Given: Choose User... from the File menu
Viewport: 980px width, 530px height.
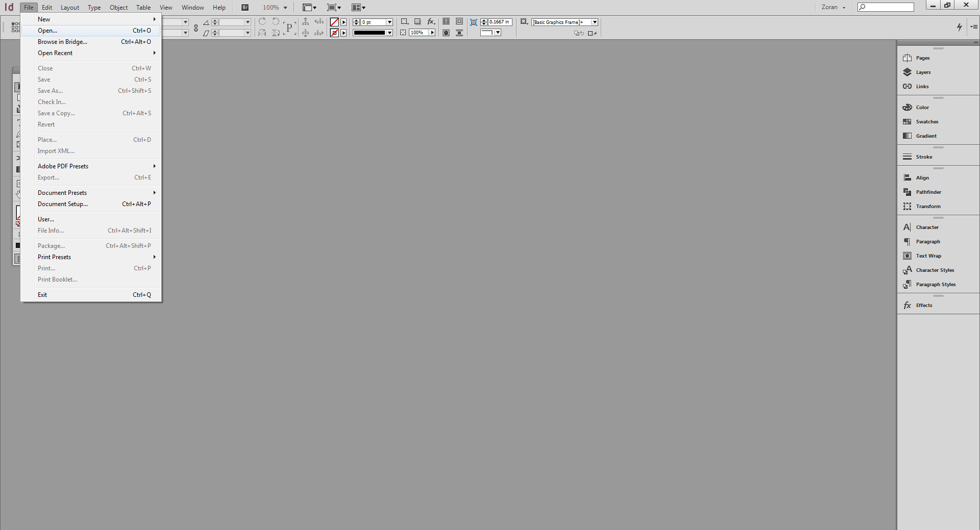Looking at the screenshot, I should click(x=91, y=219).
